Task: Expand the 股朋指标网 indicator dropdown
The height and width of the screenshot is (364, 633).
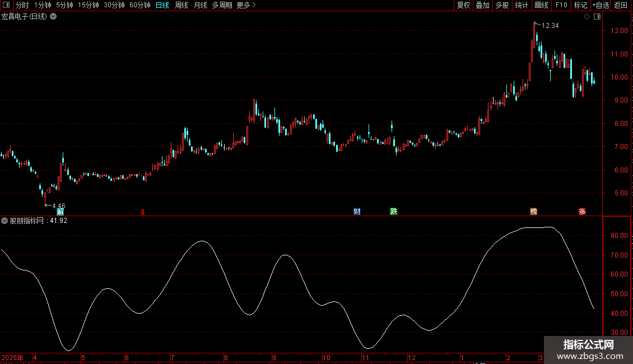Action: [5, 221]
